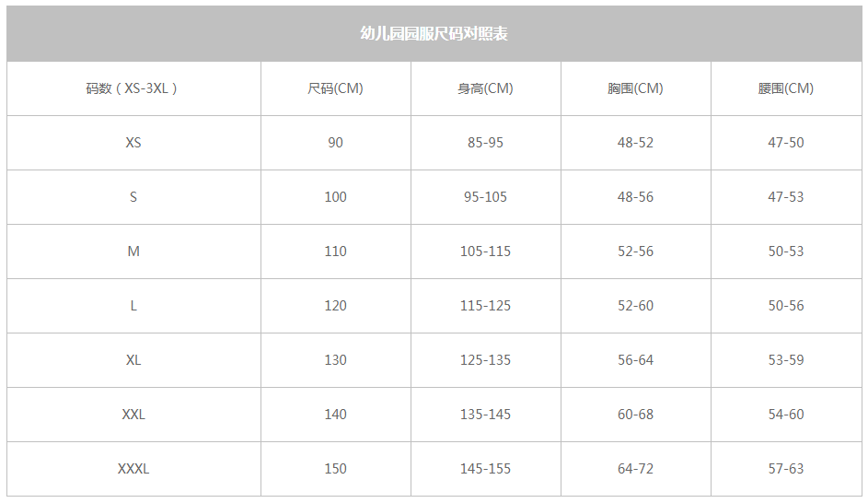Screen dimensions: 868x503
Task: Click the XL size cell
Action: coord(133,360)
